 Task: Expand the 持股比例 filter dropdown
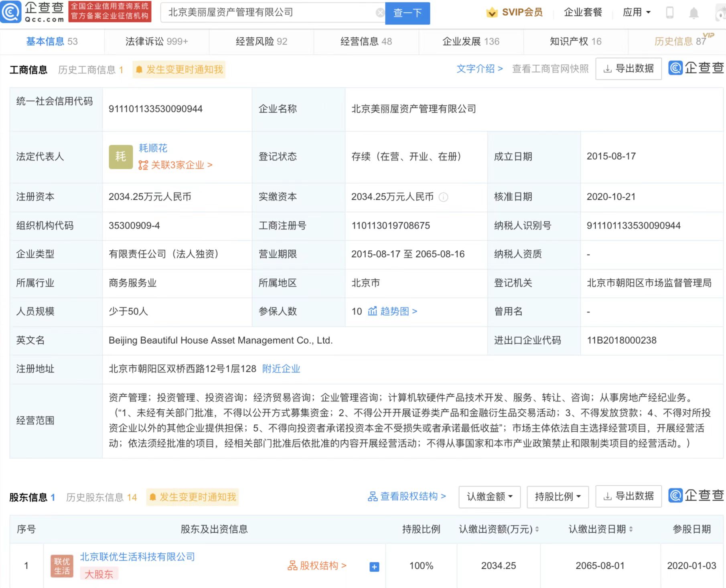pyautogui.click(x=558, y=497)
